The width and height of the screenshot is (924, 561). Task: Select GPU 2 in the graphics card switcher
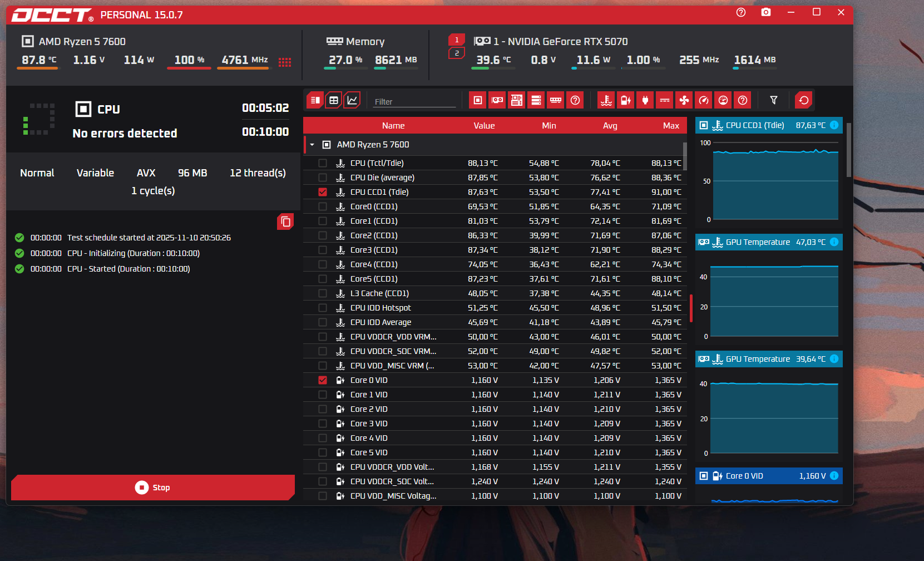457,53
